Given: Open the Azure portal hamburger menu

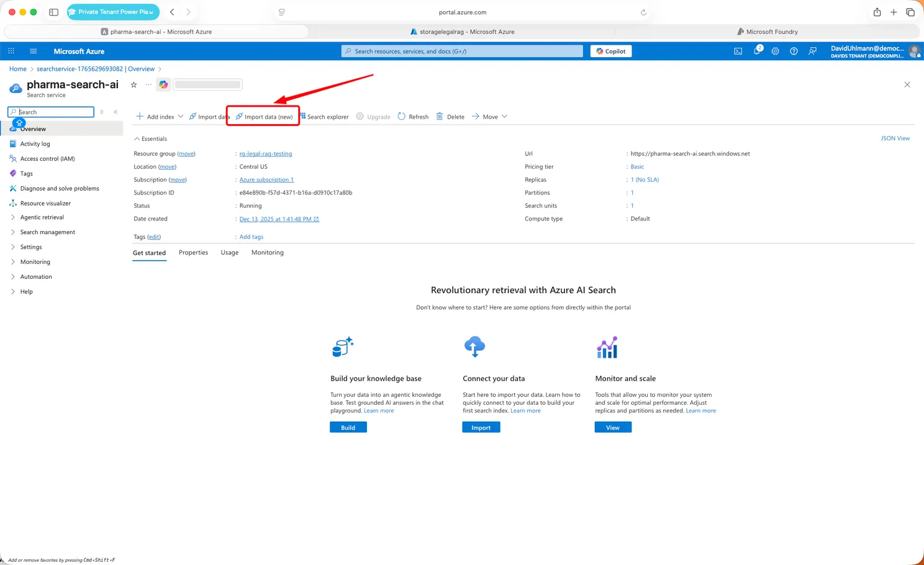Looking at the screenshot, I should click(x=34, y=52).
